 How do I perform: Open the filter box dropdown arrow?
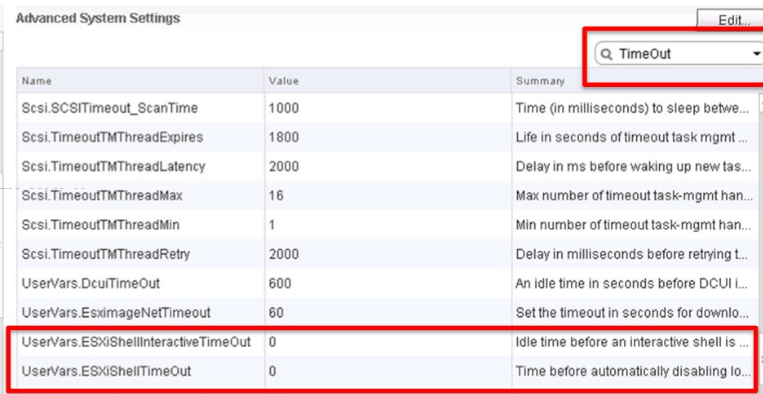coord(757,54)
